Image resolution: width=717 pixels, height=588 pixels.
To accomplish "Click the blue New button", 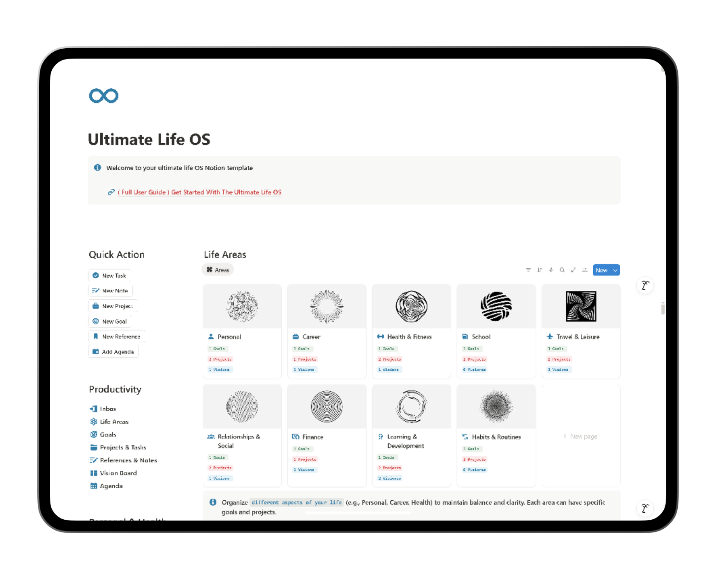I will coord(601,270).
